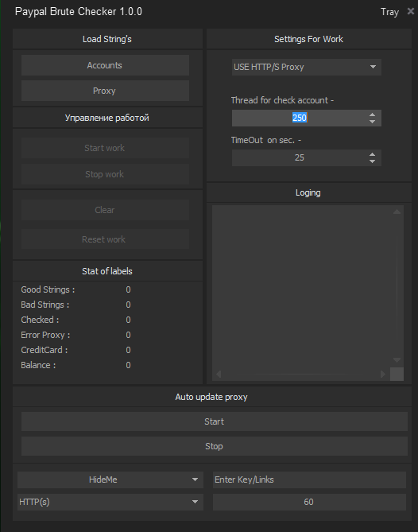
Task: Click the Управление работой header
Action: pos(107,118)
